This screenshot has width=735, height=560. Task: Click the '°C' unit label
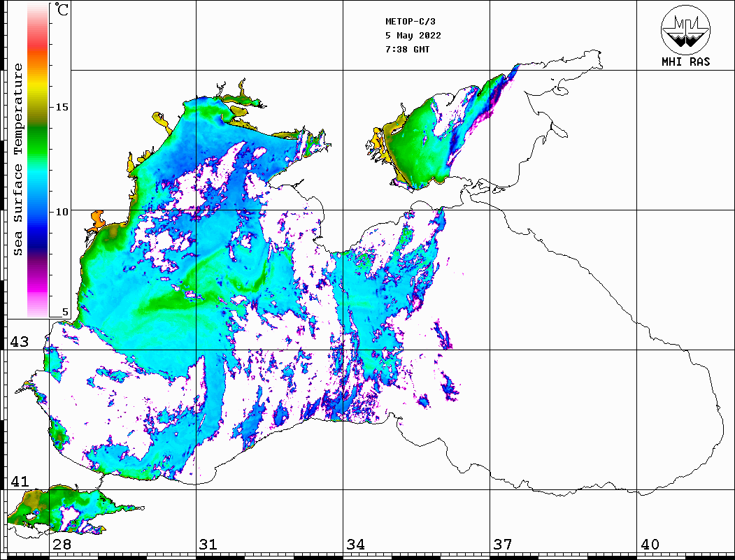point(62,9)
